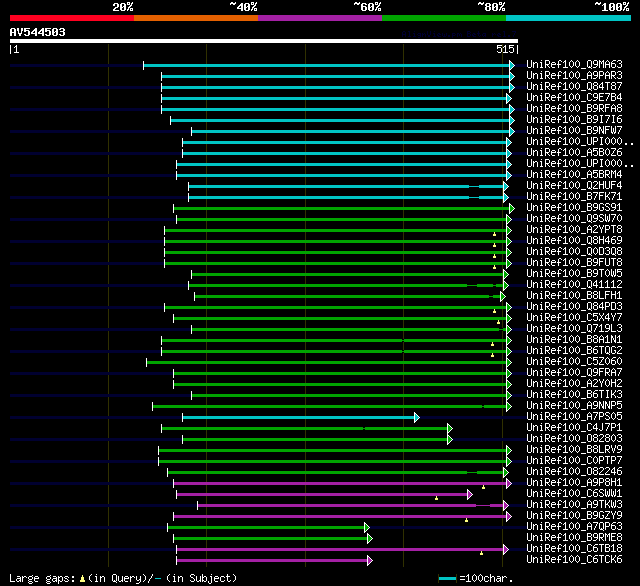Click the yellow gap marker under the C6SWW1 bar

coord(436,498)
